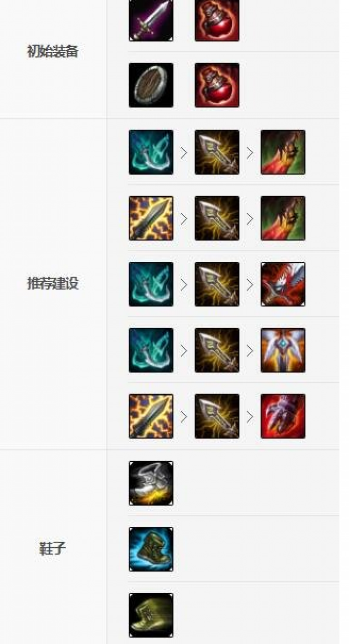Click the 推荐建设 section label
This screenshot has width=349, height=644.
pyautogui.click(x=53, y=283)
